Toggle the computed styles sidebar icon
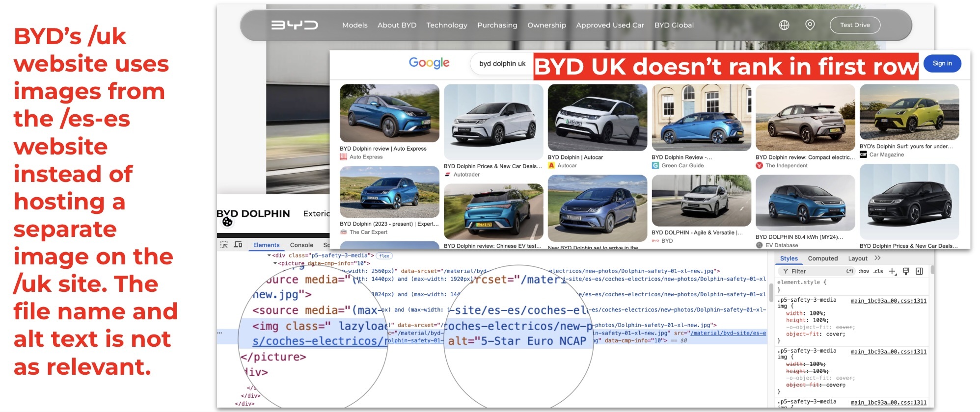Viewport: 980px width, 412px height. (x=919, y=271)
